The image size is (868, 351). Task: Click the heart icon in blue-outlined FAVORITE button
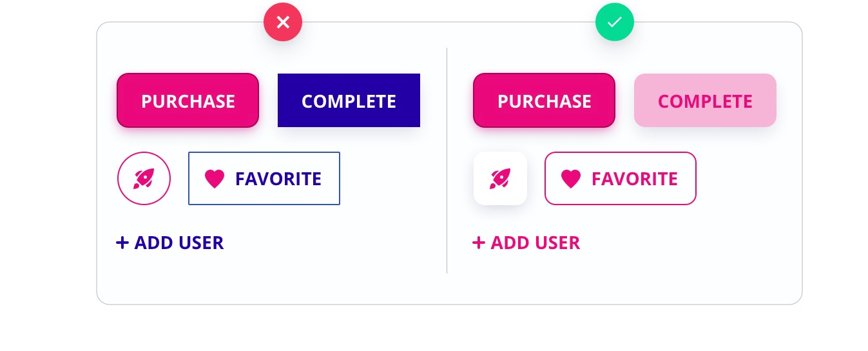[215, 179]
